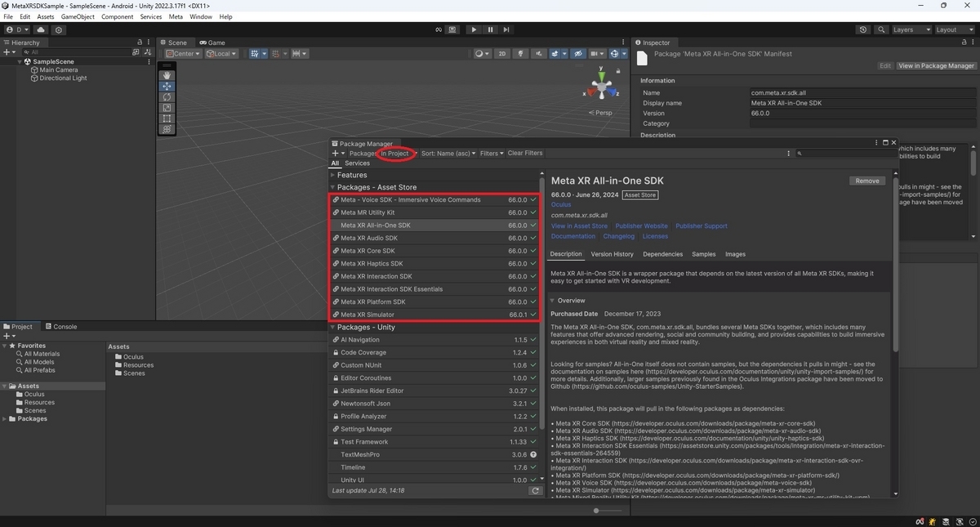
Task: Select Meta XR Core SDK package
Action: pyautogui.click(x=434, y=251)
